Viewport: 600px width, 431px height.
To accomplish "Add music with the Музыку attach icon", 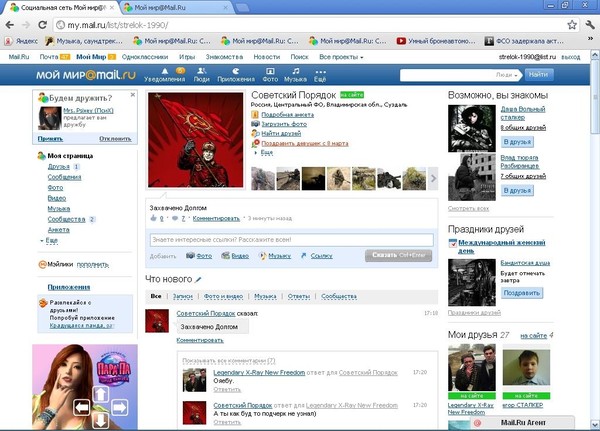I will (262, 255).
